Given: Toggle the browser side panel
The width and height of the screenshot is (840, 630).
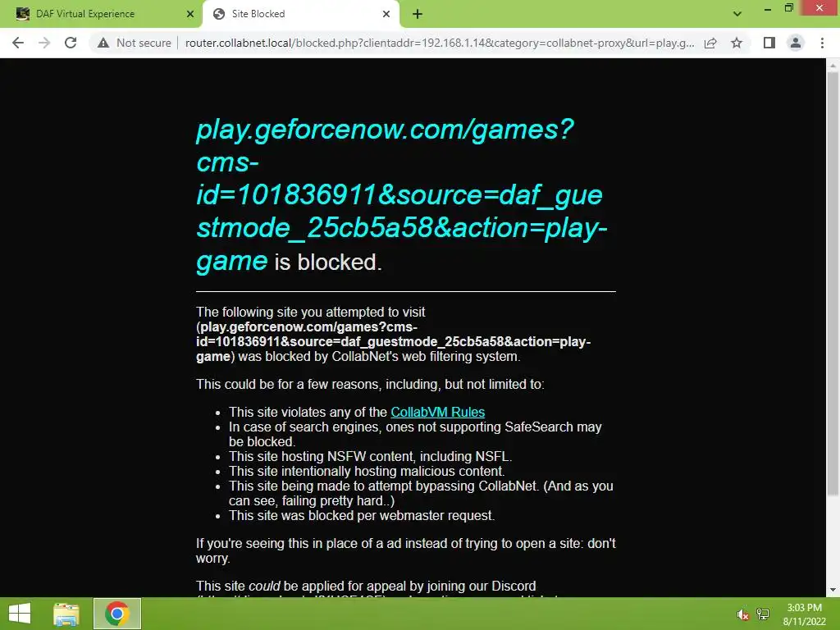Looking at the screenshot, I should coord(769,43).
